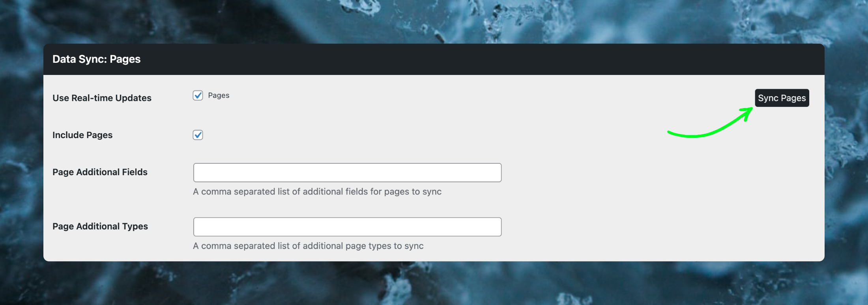Click into the Page Additional Types field
Viewport: 868px width, 305px height.
click(x=347, y=227)
